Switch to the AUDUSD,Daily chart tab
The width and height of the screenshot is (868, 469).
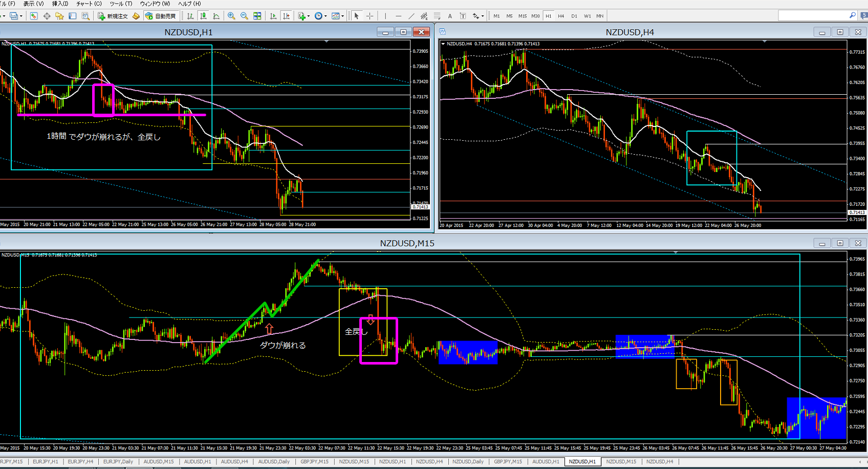(274, 461)
